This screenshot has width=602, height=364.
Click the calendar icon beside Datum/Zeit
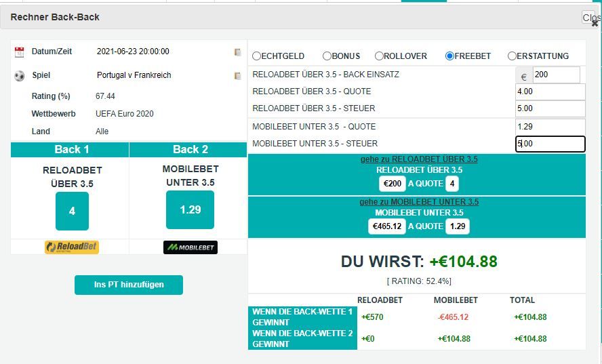[19, 52]
